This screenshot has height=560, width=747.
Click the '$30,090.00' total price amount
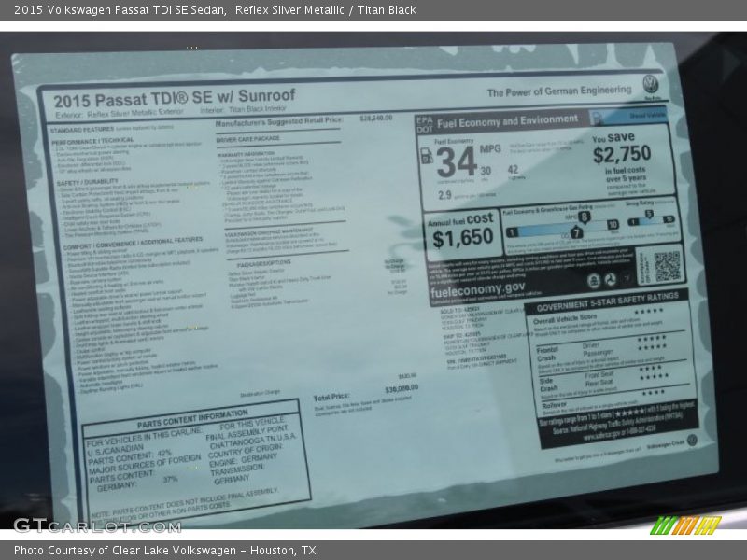(402, 389)
